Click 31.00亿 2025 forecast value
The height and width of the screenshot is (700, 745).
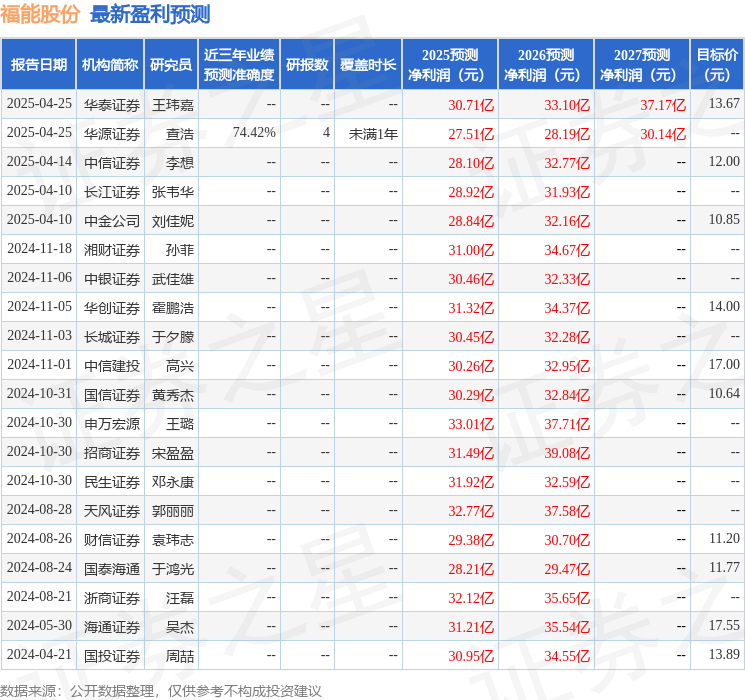tap(471, 250)
